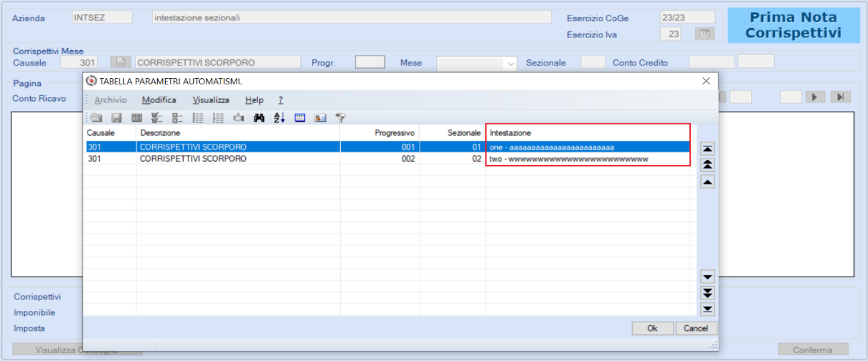Click the save floppy disk toolbar icon
Image resolution: width=868 pixels, height=361 pixels.
(116, 118)
